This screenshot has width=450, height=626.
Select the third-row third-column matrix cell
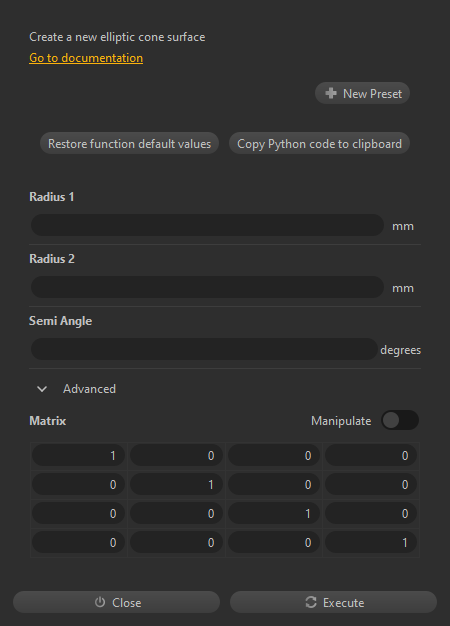(274, 513)
